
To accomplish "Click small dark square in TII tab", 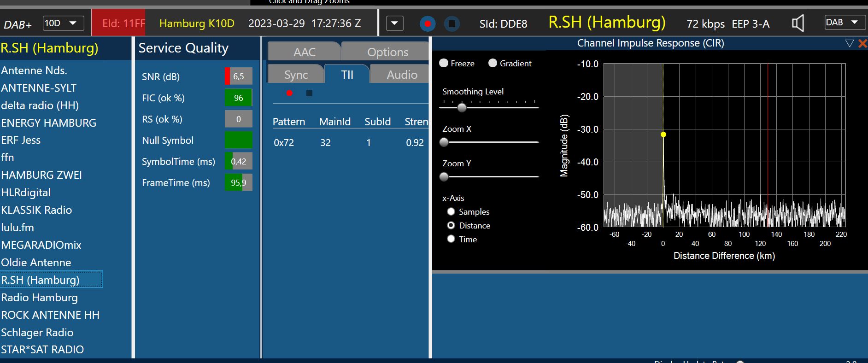I will point(309,93).
